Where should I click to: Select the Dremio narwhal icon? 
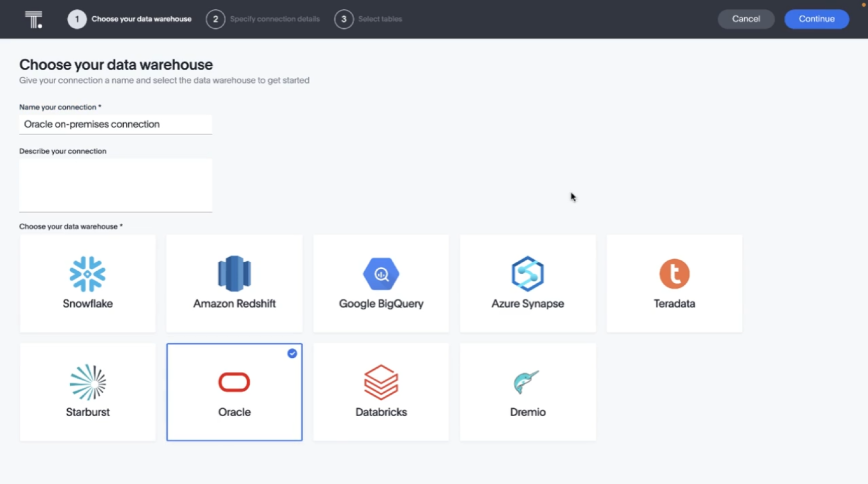tap(526, 382)
